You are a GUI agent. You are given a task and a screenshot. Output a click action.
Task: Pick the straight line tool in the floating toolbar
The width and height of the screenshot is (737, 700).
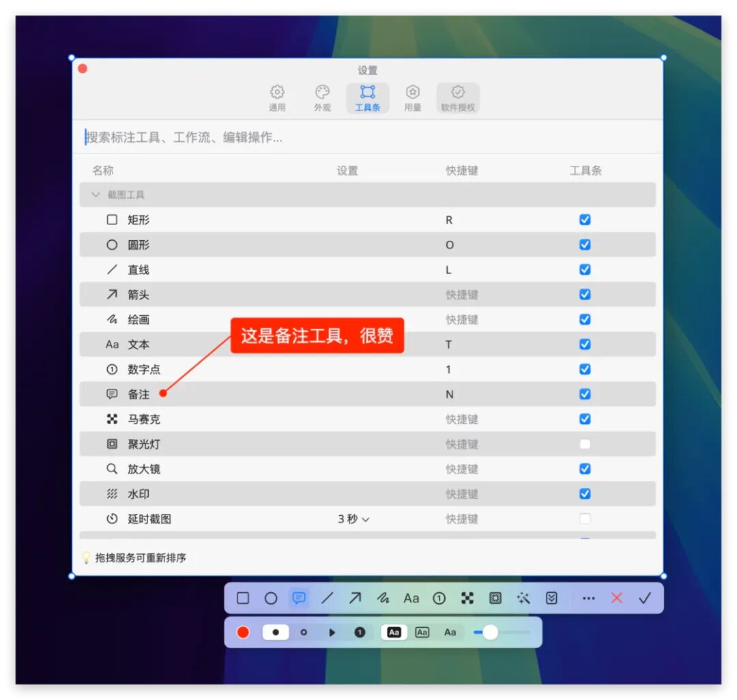point(327,598)
